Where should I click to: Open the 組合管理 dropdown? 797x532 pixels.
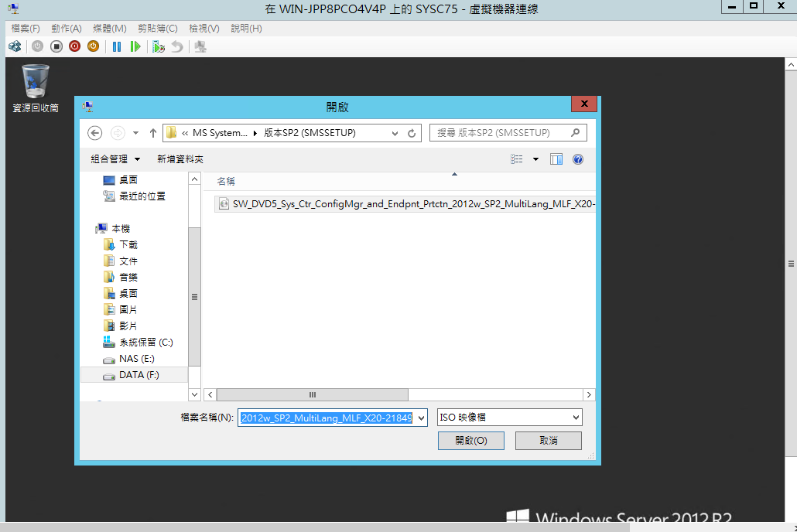tap(115, 159)
